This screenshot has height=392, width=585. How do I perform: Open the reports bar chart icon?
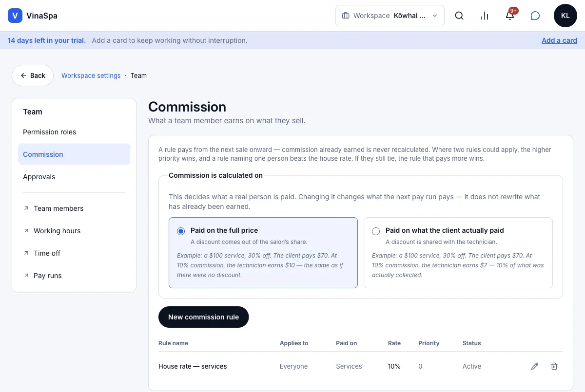pyautogui.click(x=485, y=16)
